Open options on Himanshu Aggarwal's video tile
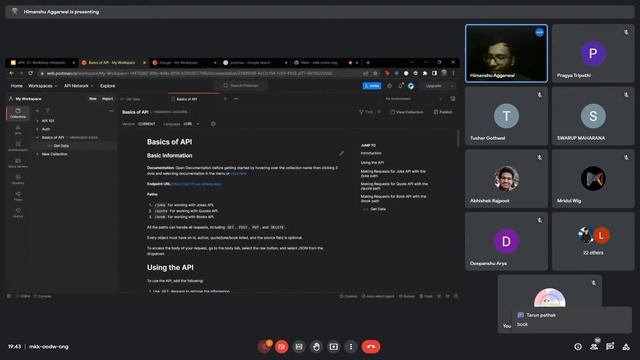 tap(540, 32)
